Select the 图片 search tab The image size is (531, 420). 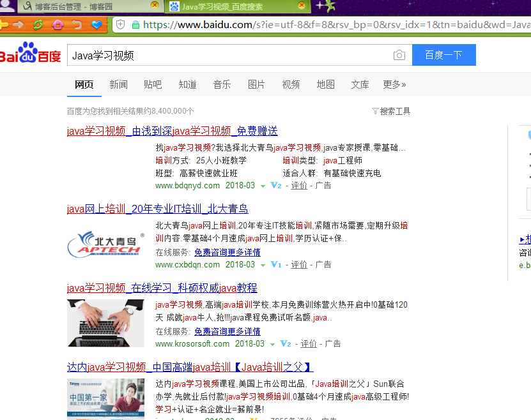256,84
